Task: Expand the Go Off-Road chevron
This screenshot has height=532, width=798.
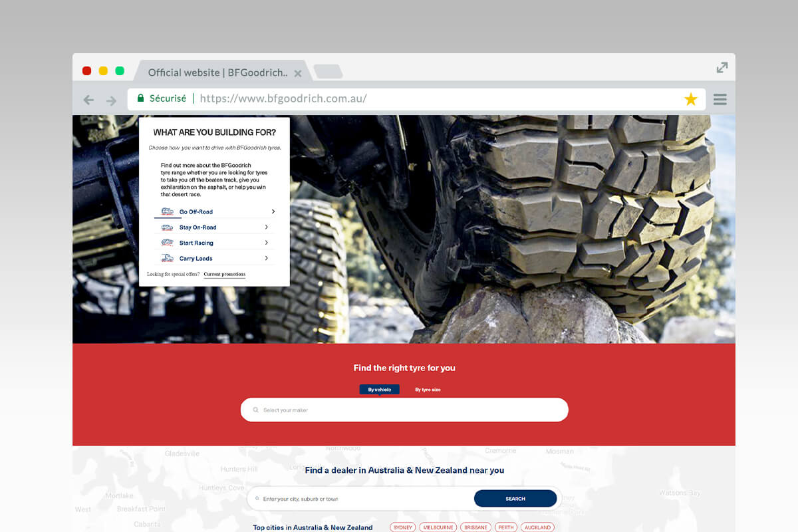Action: tap(273, 211)
